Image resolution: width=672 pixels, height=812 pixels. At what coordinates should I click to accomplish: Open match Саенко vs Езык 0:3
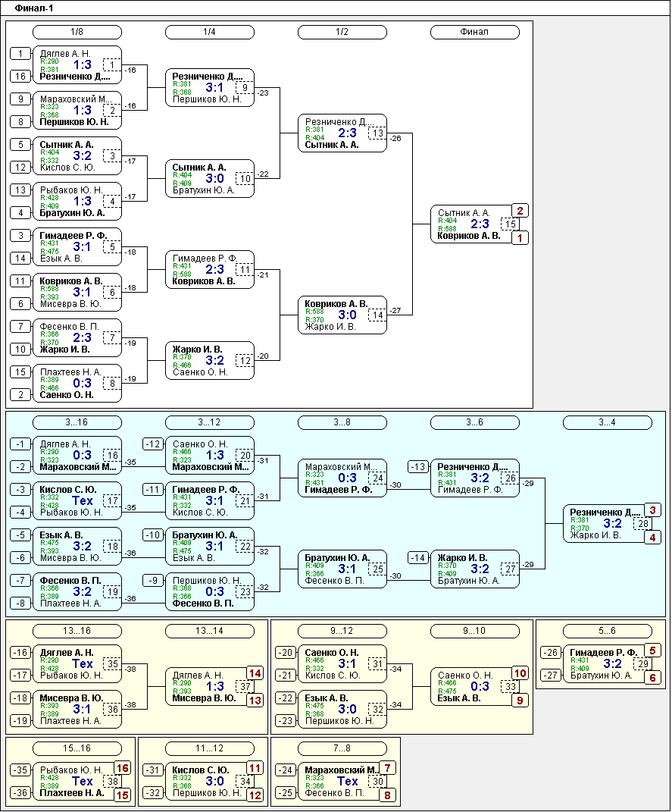click(474, 687)
